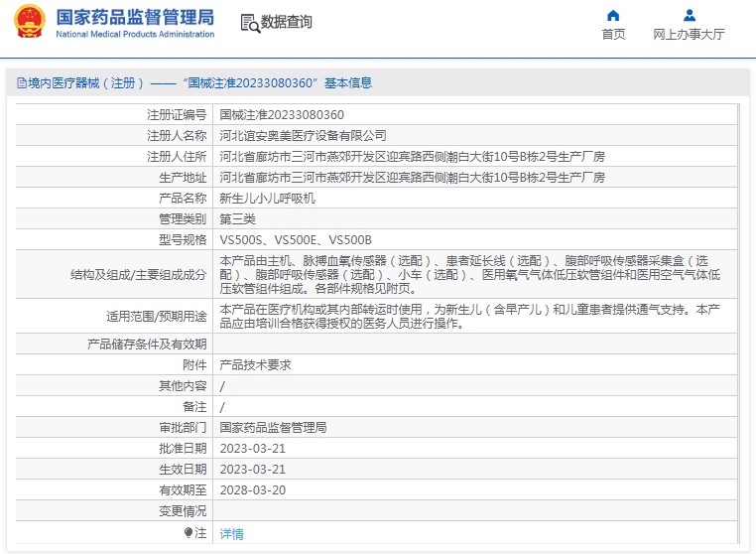Click the 附件 row label
The height and width of the screenshot is (554, 756).
194,364
